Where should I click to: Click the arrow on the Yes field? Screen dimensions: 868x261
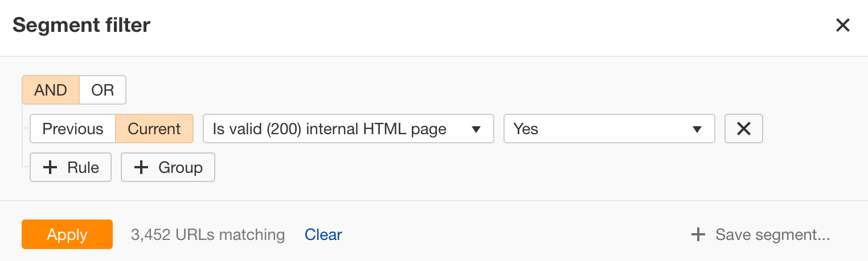[x=696, y=130]
